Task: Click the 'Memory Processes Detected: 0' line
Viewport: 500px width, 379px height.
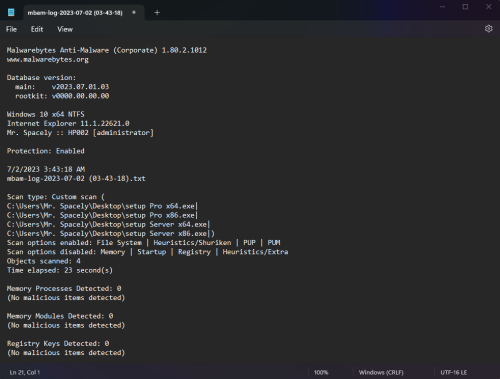Action: tap(64, 288)
